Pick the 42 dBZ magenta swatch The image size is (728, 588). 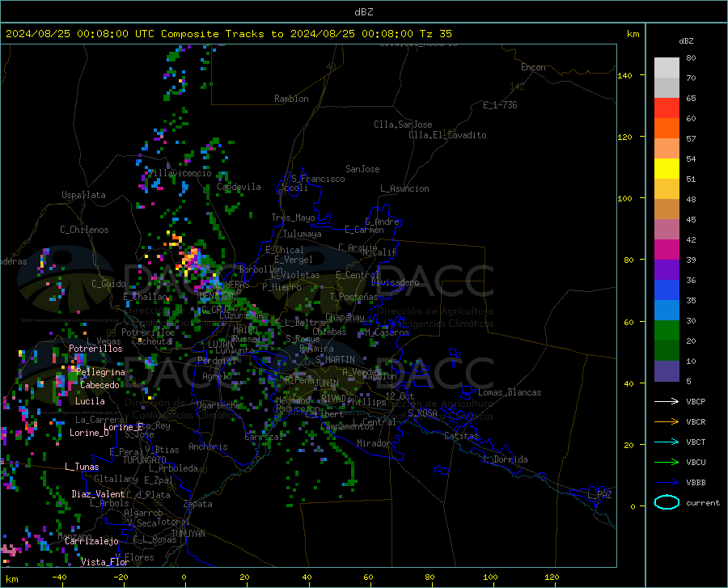pyautogui.click(x=667, y=250)
